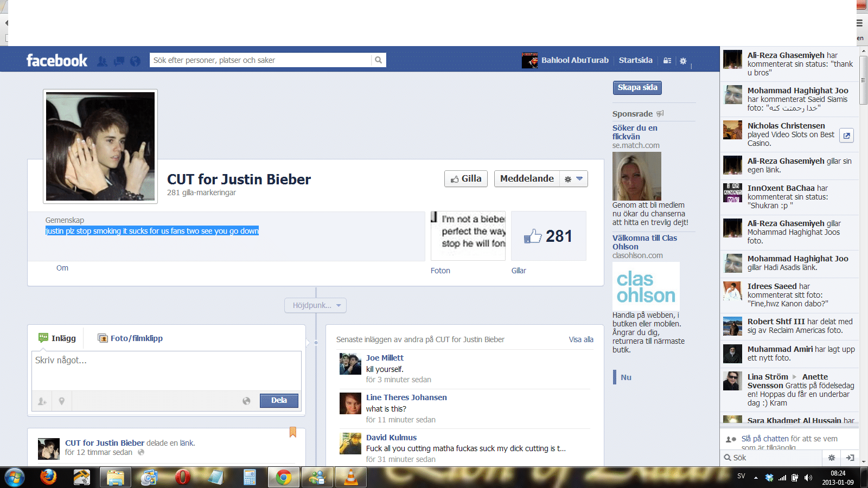Click the ticker sidebar scrollbar

pyautogui.click(x=863, y=79)
